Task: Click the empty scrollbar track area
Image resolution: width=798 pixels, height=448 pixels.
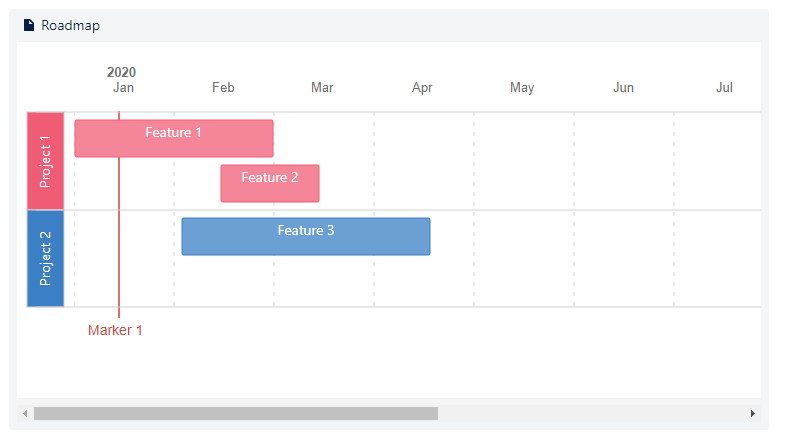Action: pyautogui.click(x=590, y=413)
